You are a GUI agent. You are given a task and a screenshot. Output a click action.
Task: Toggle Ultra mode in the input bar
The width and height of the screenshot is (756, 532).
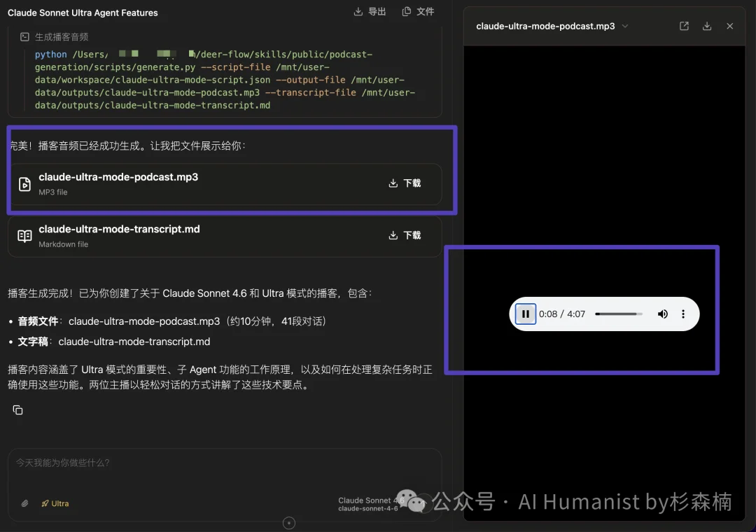[x=55, y=503]
